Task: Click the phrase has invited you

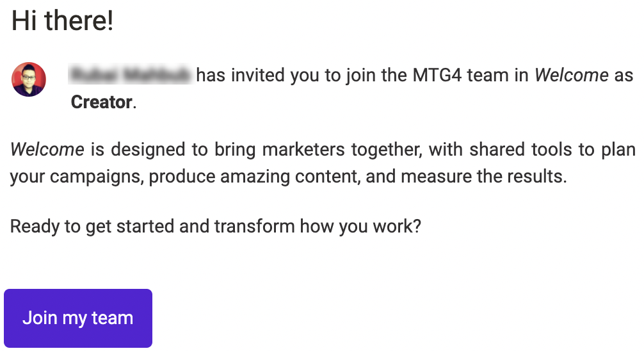Action: (x=257, y=76)
